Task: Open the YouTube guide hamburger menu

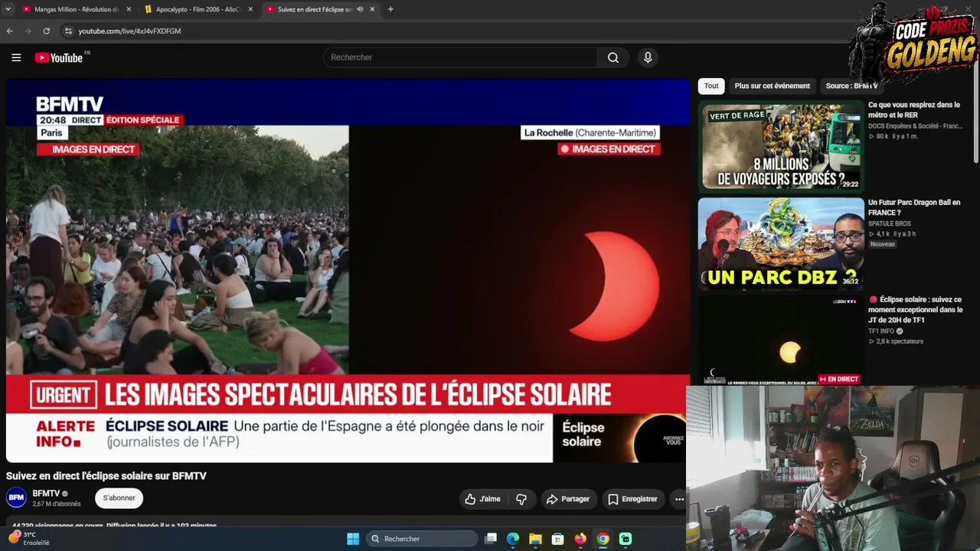Action: click(16, 57)
